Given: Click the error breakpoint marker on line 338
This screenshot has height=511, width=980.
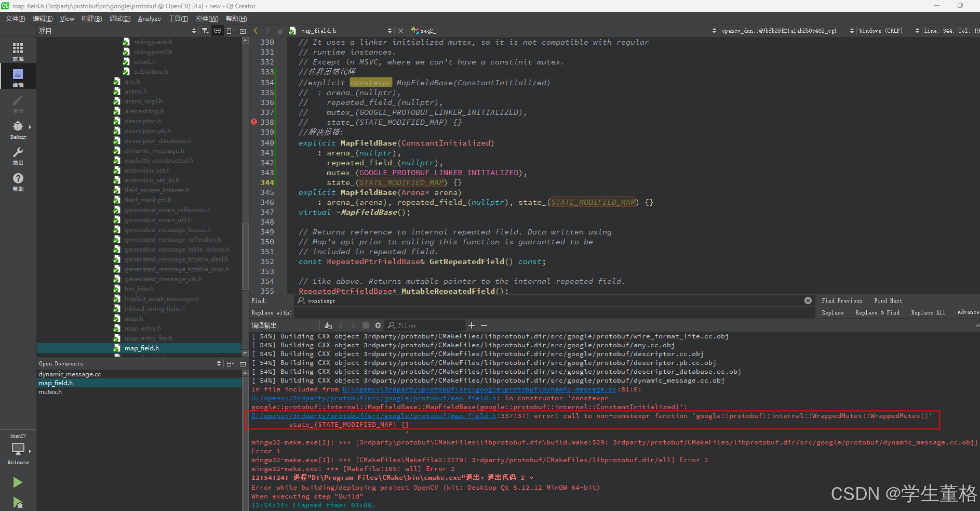Looking at the screenshot, I should [x=254, y=122].
